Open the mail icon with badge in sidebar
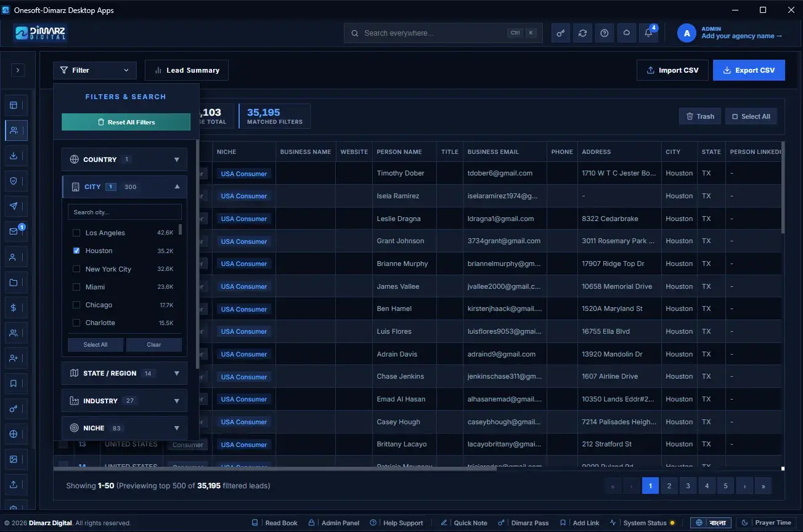The image size is (803, 532). click(x=14, y=232)
